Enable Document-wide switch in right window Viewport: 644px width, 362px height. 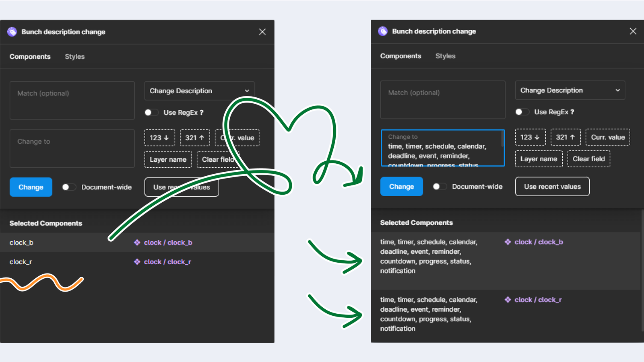440,187
